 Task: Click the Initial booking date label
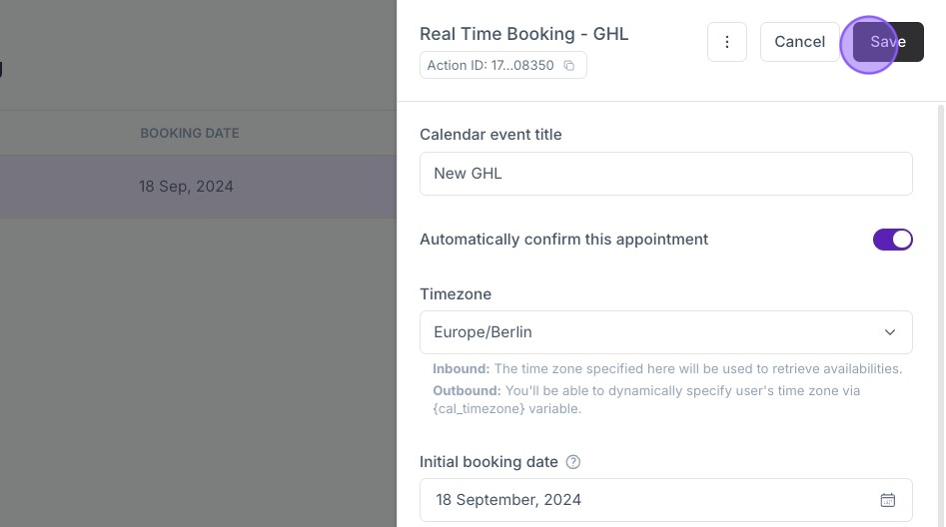click(488, 462)
